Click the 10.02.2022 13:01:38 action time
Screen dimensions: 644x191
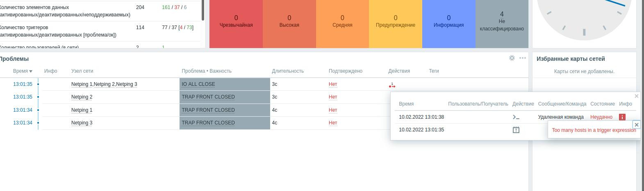click(x=421, y=117)
